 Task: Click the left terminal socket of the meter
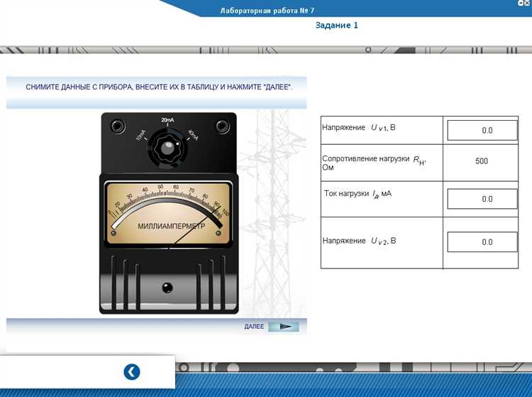pos(118,127)
